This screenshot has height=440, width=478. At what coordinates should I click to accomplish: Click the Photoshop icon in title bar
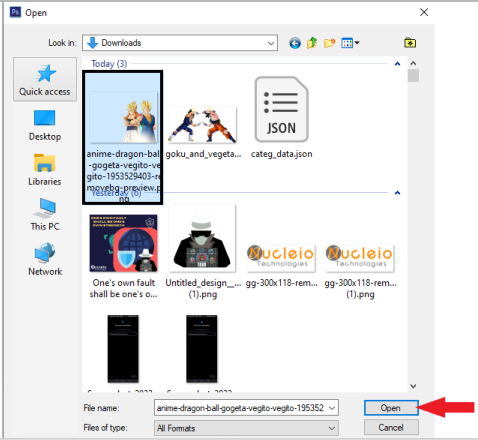(x=15, y=12)
